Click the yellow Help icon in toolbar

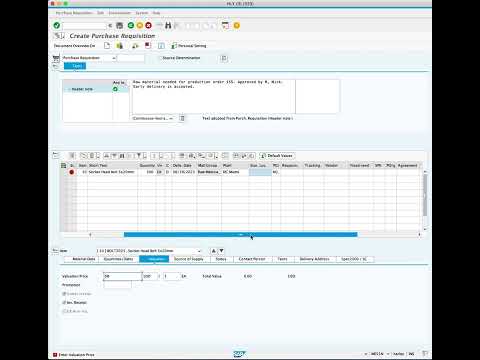237,25
